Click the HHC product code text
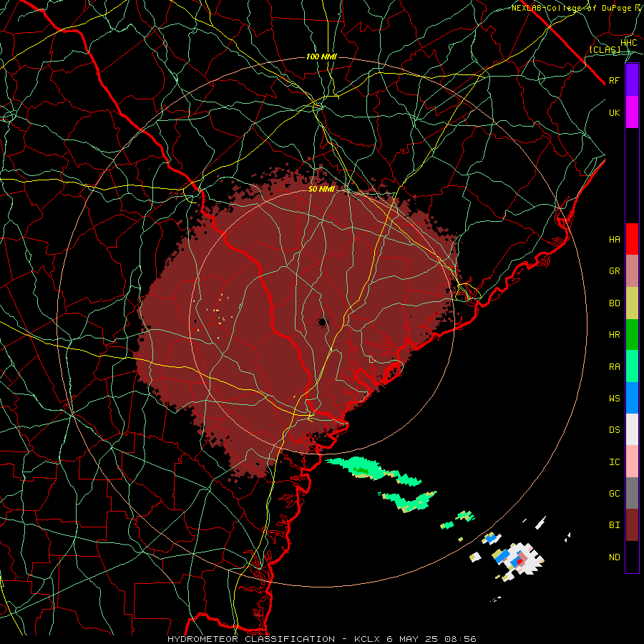 pyautogui.click(x=629, y=43)
